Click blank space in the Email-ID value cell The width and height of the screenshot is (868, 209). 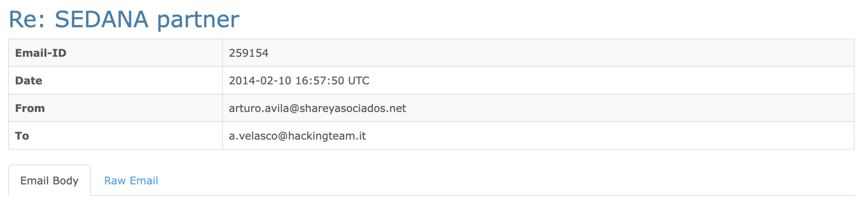[551, 53]
